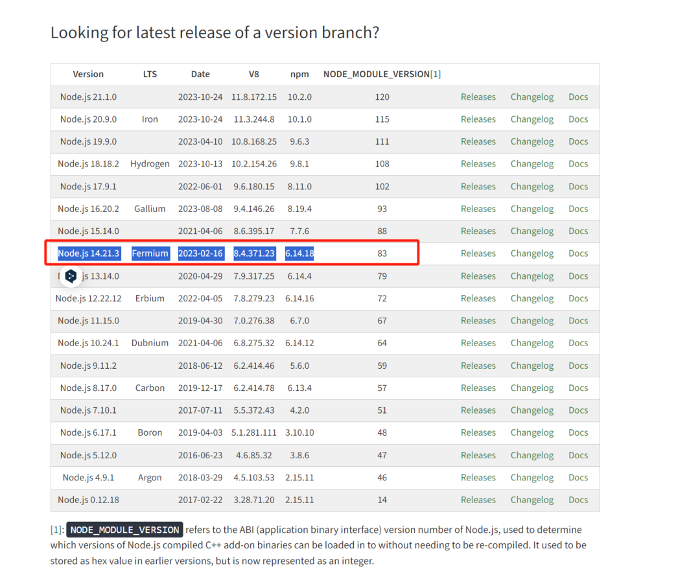This screenshot has width=700, height=588.
Task: Click the npm version 6.14.16 cell
Action: 299,299
